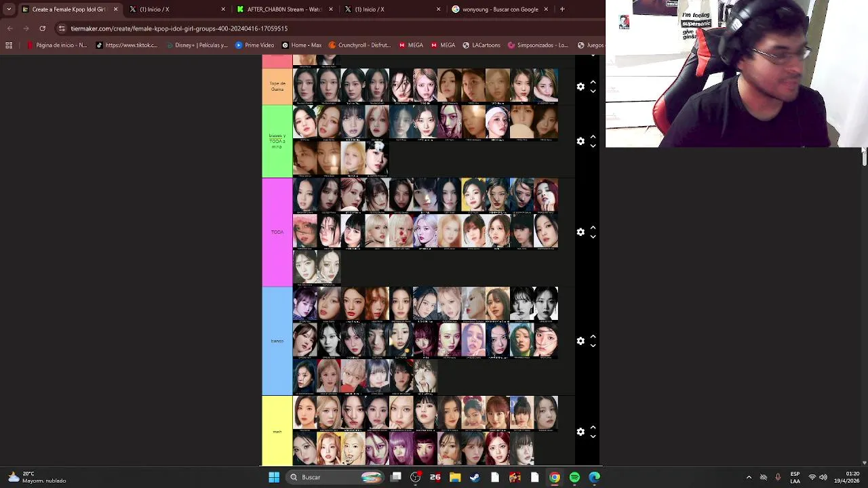Viewport: 868px width, 488px height.
Task: Move the 'banco' tier up with arrow
Action: tap(593, 336)
